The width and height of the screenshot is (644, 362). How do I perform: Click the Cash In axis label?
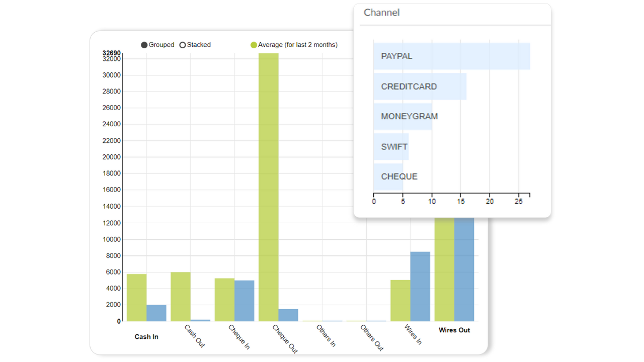point(146,337)
